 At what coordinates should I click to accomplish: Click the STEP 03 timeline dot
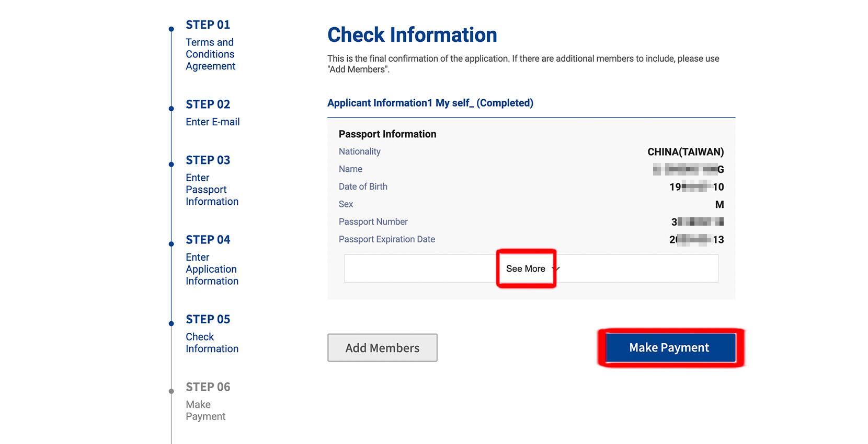coord(171,165)
